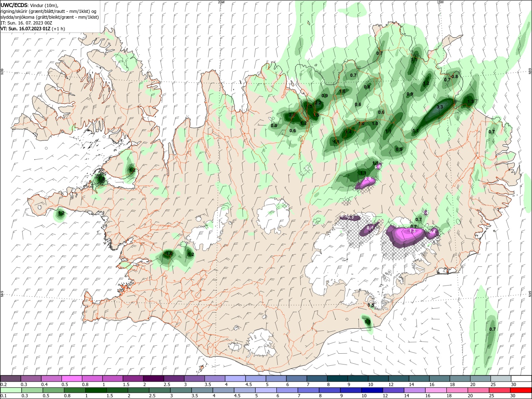This screenshot has width=532, height=399.
Task: Pick the pale lilac 4 mm swatch in the upper scale
Action: [235, 379]
